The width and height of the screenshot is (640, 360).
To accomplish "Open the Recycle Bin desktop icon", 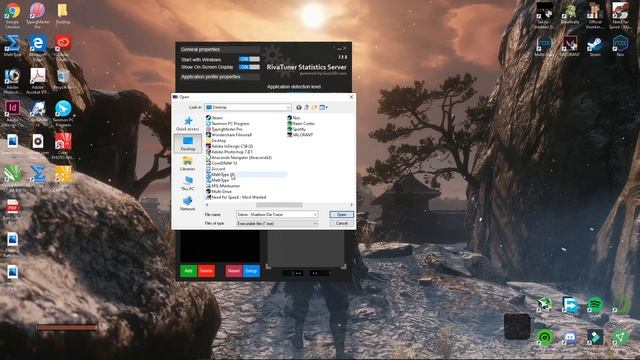I will (63, 79).
